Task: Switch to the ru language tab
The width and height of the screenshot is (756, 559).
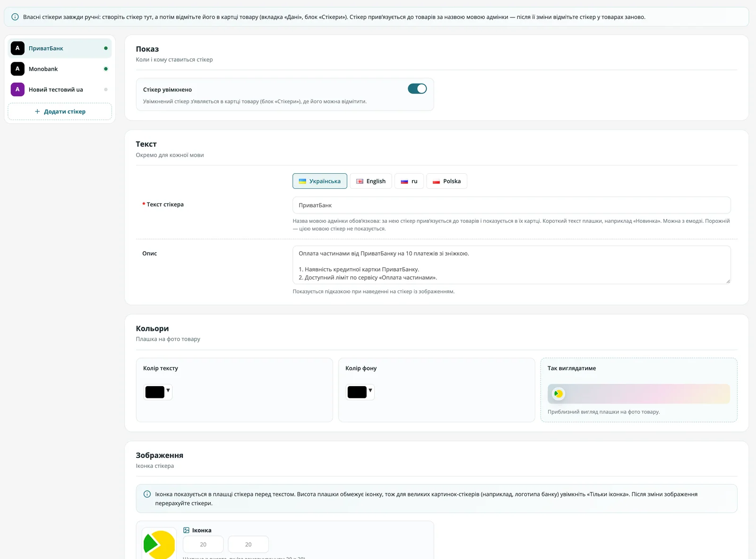Action: pos(409,181)
